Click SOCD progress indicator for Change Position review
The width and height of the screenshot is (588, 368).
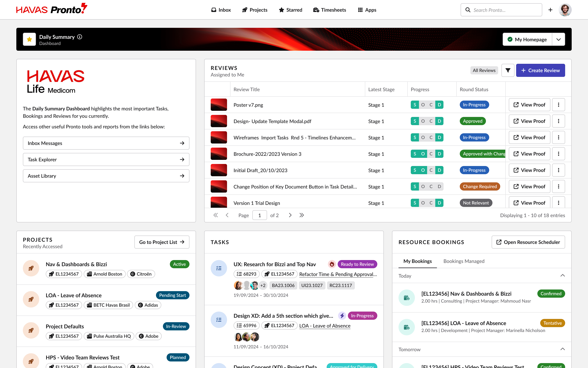(x=427, y=186)
